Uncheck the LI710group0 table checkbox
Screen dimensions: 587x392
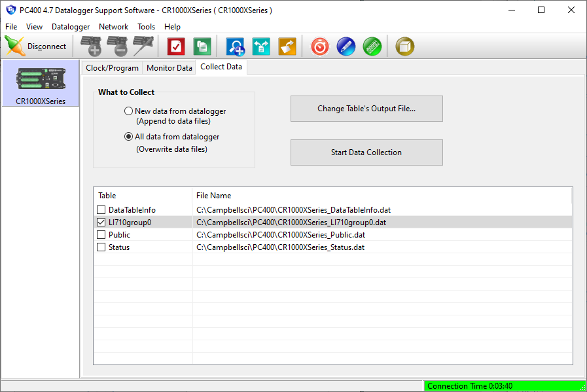(x=101, y=223)
